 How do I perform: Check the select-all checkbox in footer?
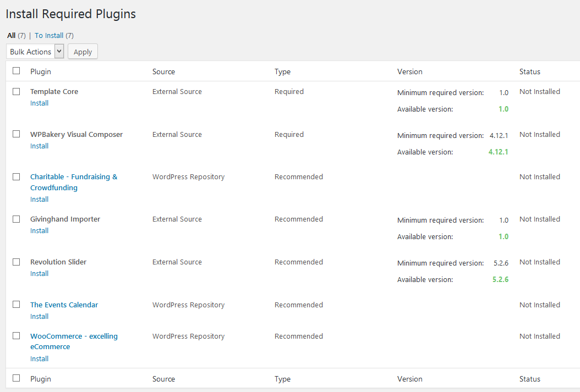(x=17, y=378)
